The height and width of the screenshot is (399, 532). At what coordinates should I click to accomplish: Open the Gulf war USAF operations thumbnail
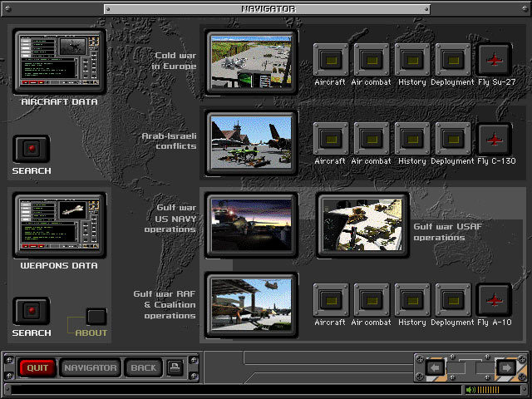point(362,224)
